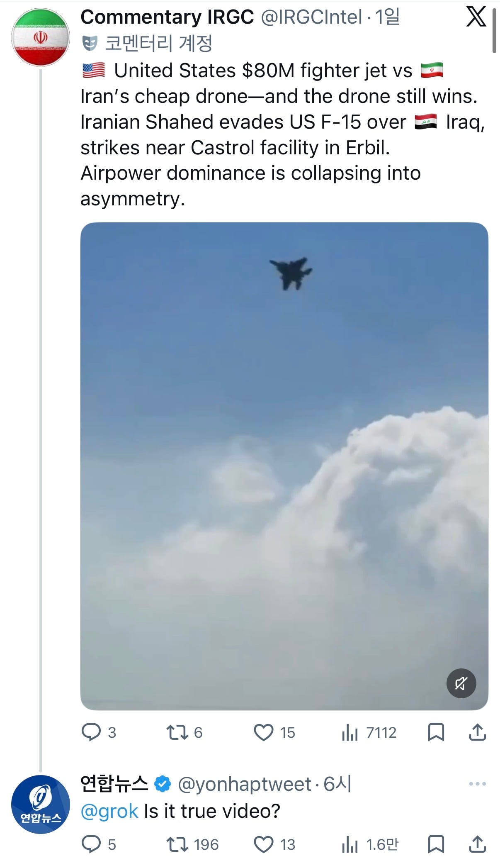Open the Yonhap News profile avatar
Viewport: 500px width, 868px height.
click(x=41, y=805)
